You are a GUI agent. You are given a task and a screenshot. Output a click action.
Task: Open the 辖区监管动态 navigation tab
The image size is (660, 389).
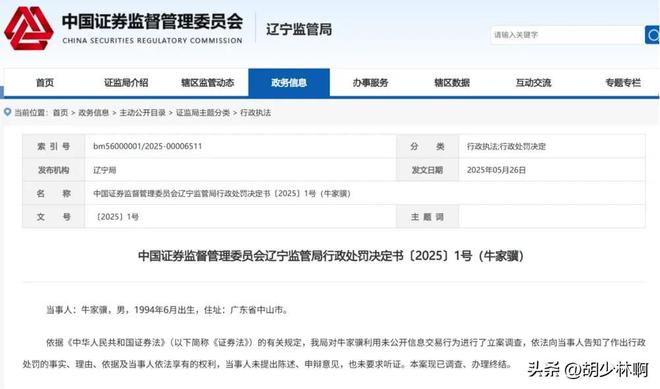tap(208, 83)
